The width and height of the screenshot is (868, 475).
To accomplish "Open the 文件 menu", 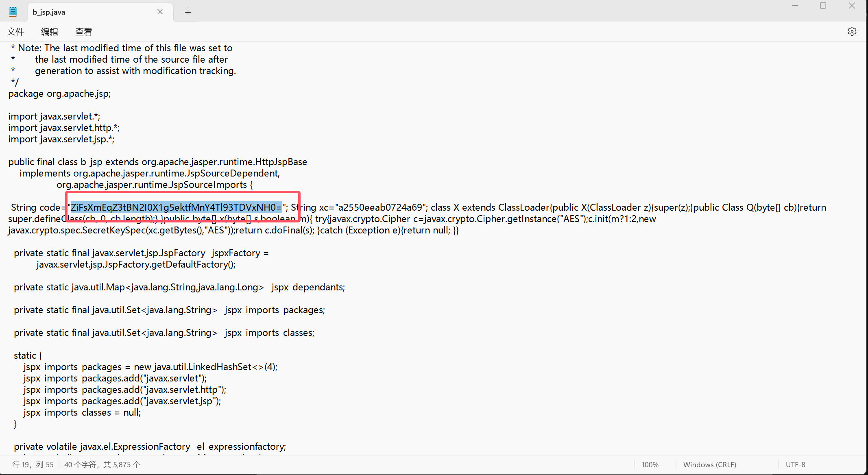I will [15, 32].
